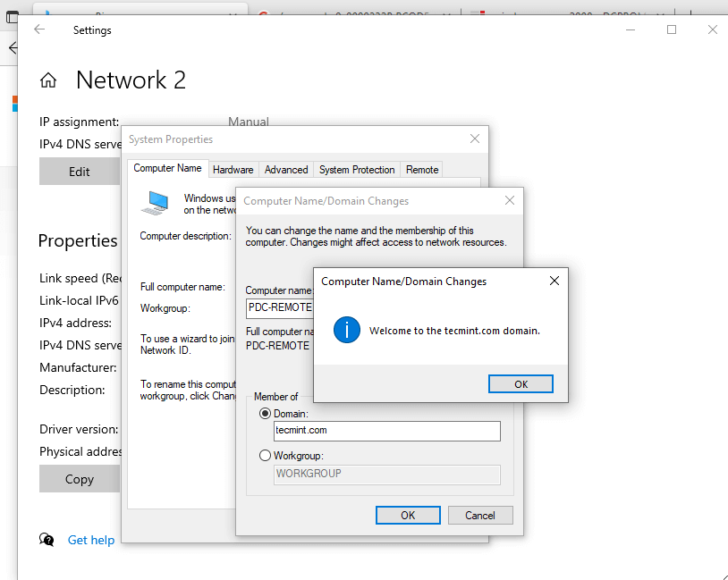Click the 'Manual' value text
The image size is (728, 580).
point(249,122)
